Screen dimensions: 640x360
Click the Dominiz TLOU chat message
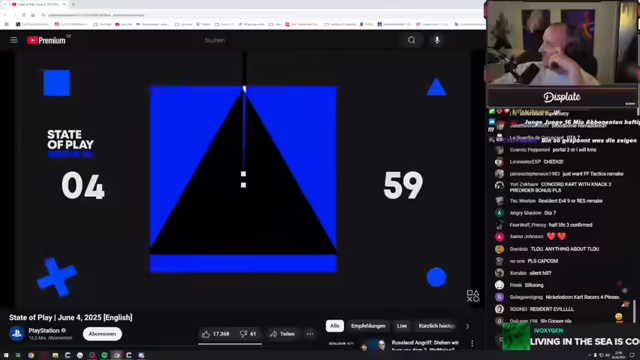click(547, 249)
